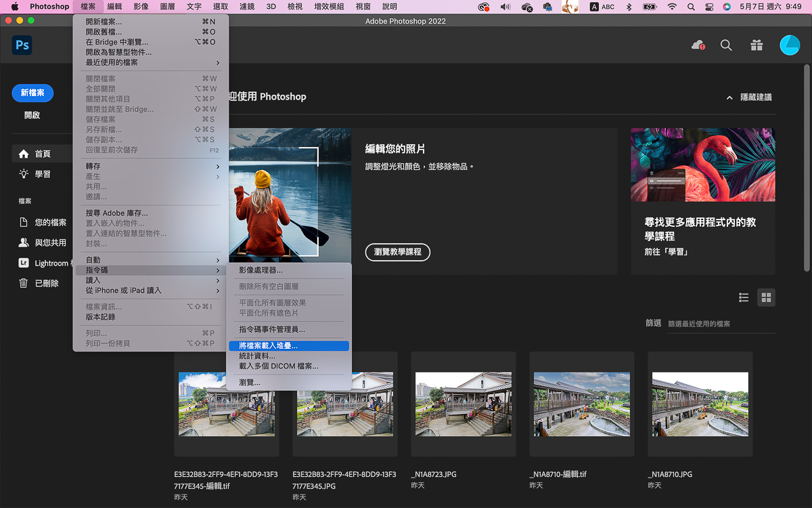Open the 影像 menu
812x508 pixels.
141,7
